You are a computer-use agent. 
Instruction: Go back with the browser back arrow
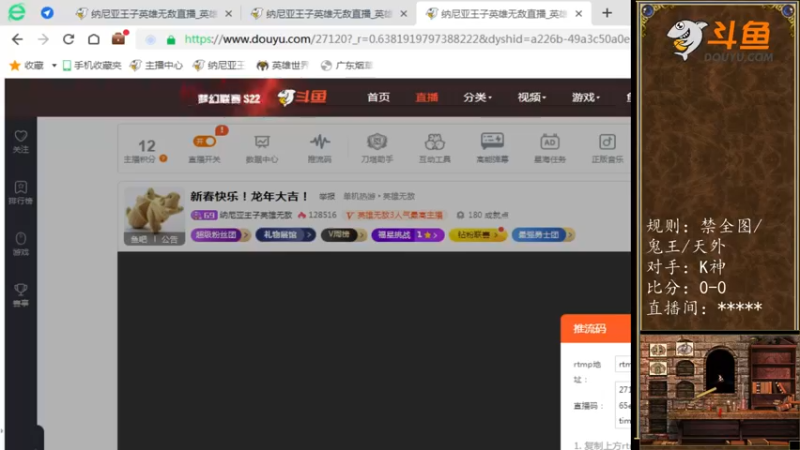17,39
